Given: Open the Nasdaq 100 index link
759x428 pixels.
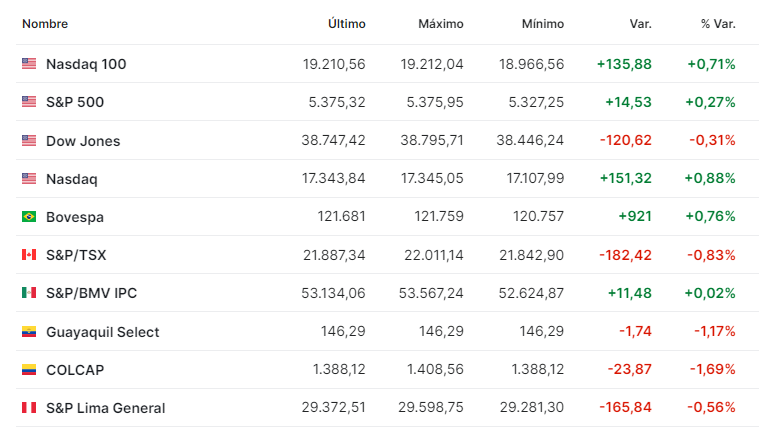Looking at the screenshot, I should click(86, 64).
